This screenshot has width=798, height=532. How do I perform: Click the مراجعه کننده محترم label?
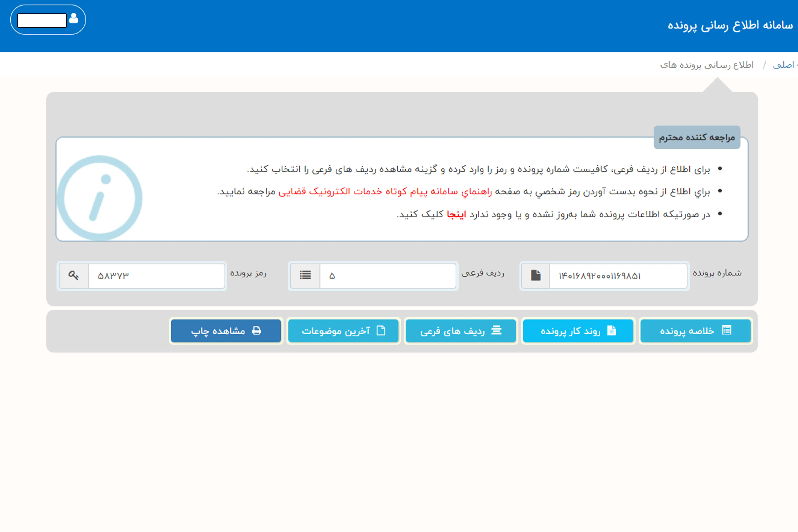697,137
